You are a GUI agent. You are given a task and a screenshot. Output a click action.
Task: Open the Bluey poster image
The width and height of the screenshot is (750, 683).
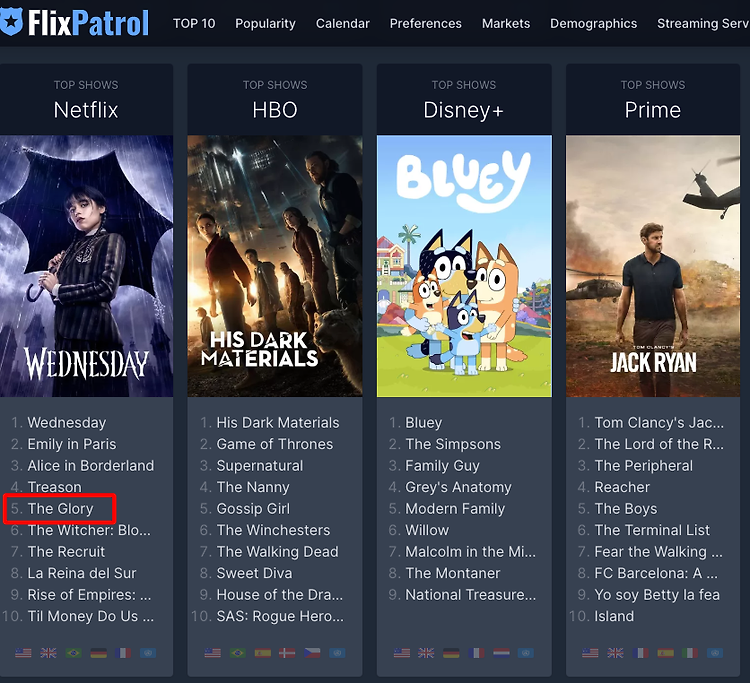click(464, 266)
